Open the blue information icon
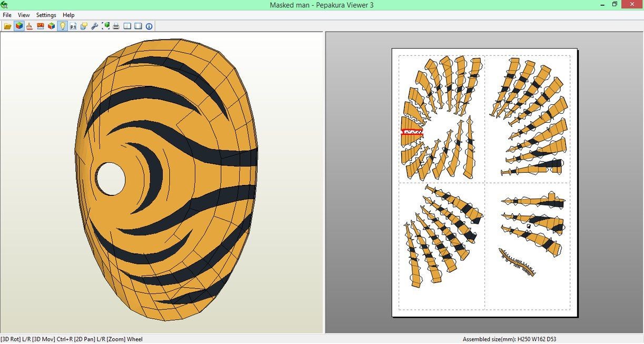This screenshot has width=644, height=344. [149, 26]
